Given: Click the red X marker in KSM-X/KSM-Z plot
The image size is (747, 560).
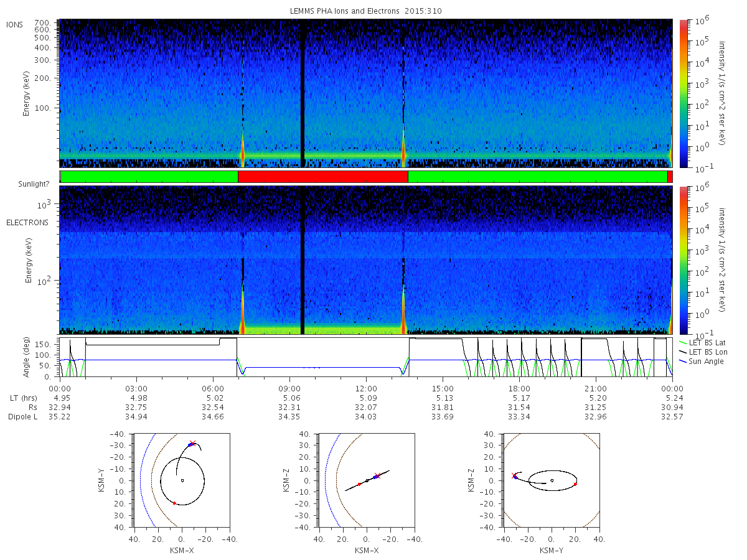Looking at the screenshot, I should [x=377, y=476].
